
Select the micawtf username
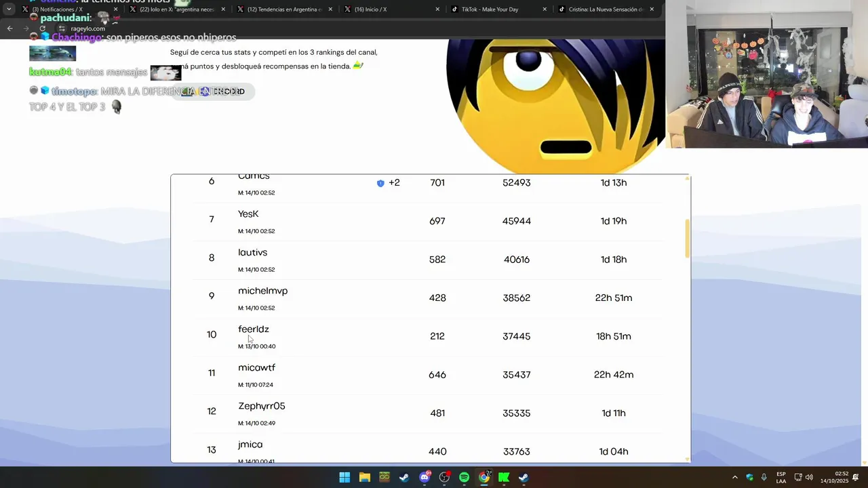pos(256,368)
